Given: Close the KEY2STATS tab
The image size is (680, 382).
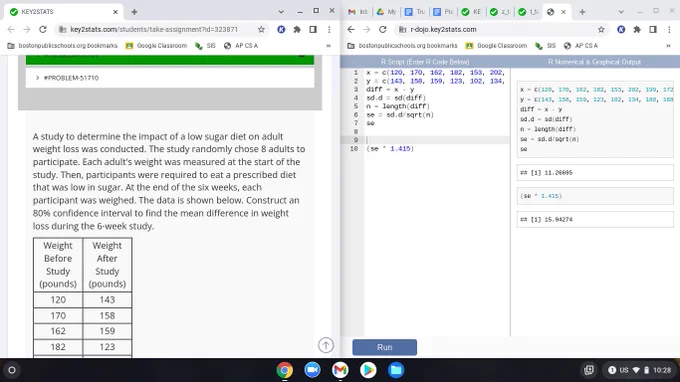Looking at the screenshot, I should (115, 12).
